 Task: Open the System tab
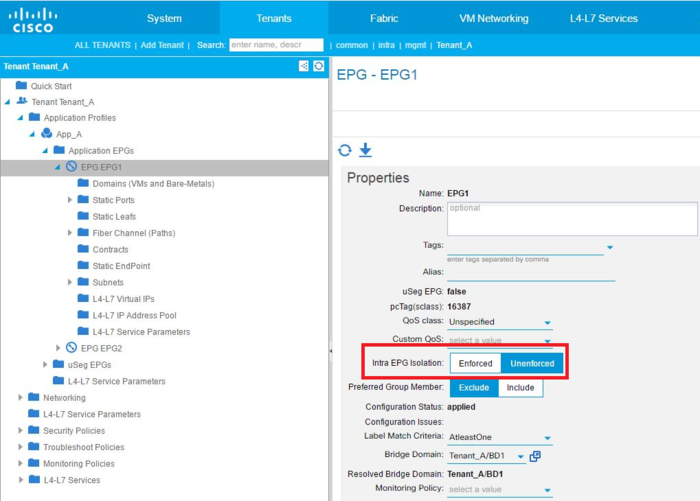click(164, 18)
